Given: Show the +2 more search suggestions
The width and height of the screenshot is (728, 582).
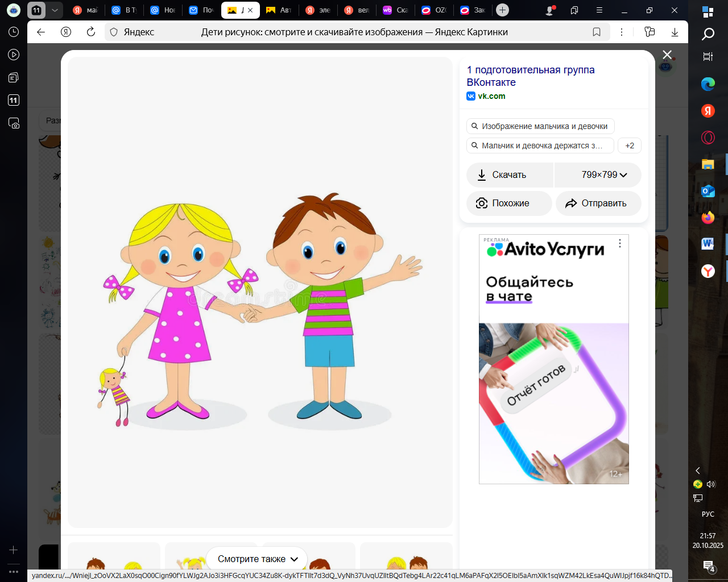Looking at the screenshot, I should coord(630,145).
